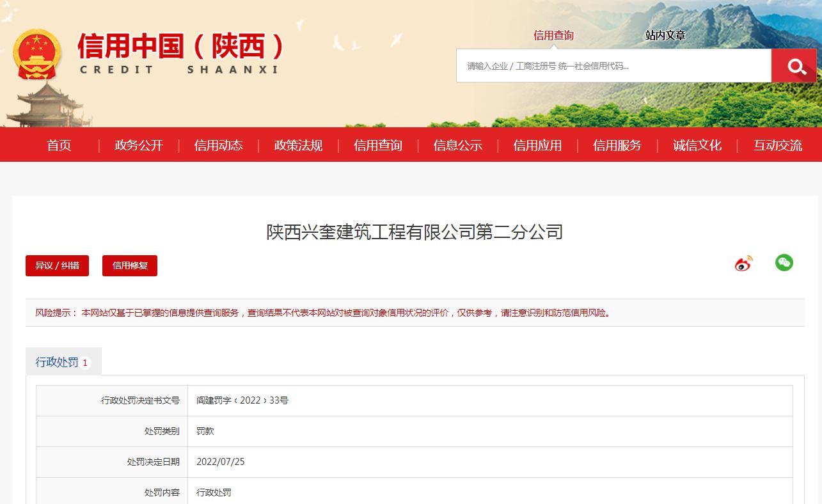The width and height of the screenshot is (822, 504).
Task: Open the 互动交流 nav item
Action: tap(777, 145)
